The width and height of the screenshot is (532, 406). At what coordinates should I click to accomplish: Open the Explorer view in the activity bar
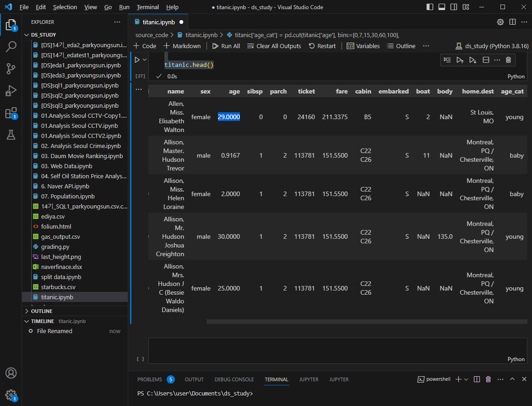(x=11, y=25)
